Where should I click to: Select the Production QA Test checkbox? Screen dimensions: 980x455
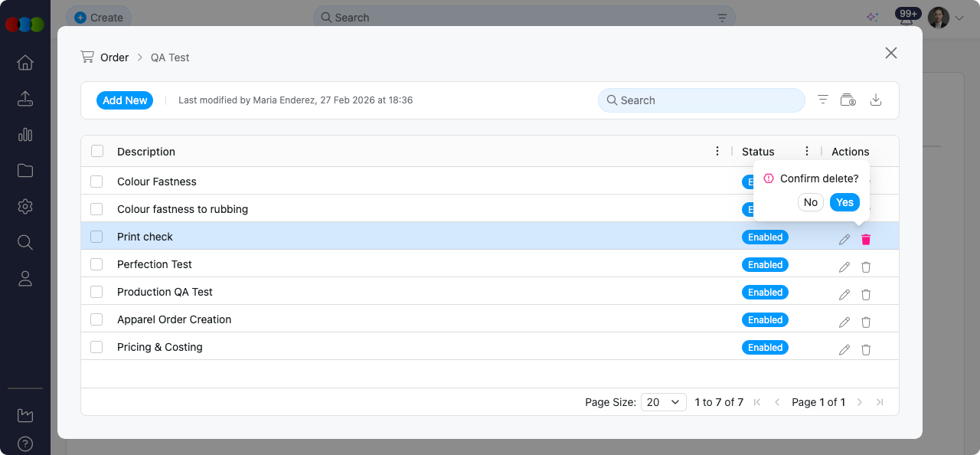pyautogui.click(x=96, y=292)
